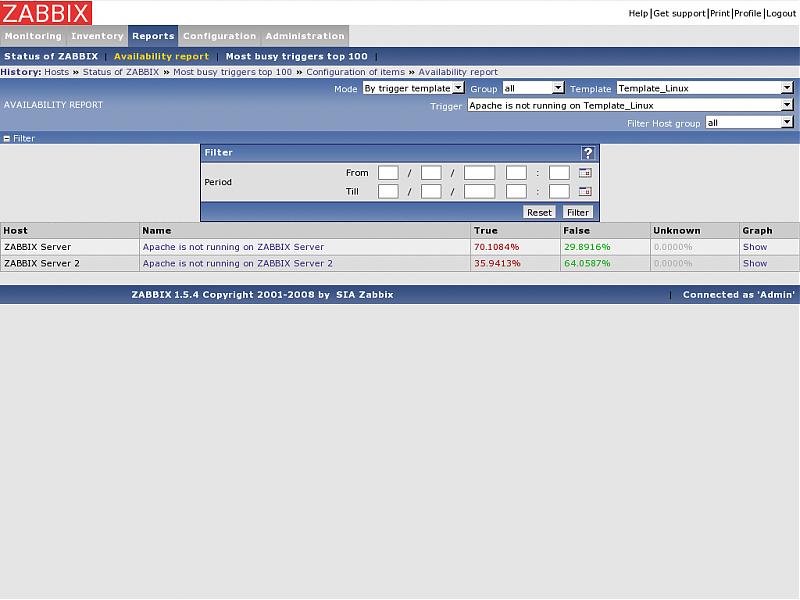Click the Logout link
The height and width of the screenshot is (600, 800).
(781, 14)
